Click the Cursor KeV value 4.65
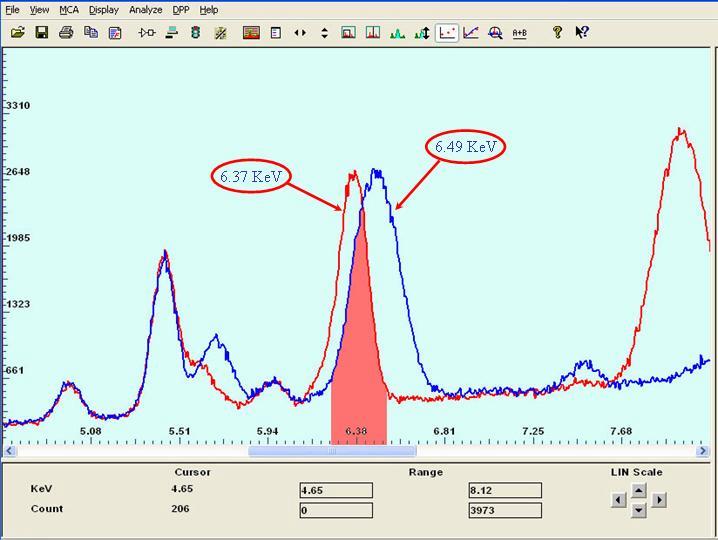This screenshot has width=718, height=540. coord(182,489)
